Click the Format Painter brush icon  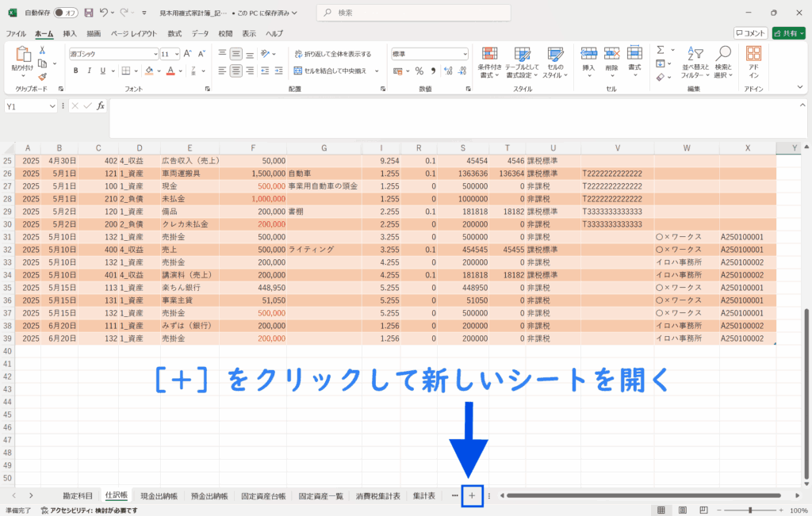click(42, 77)
